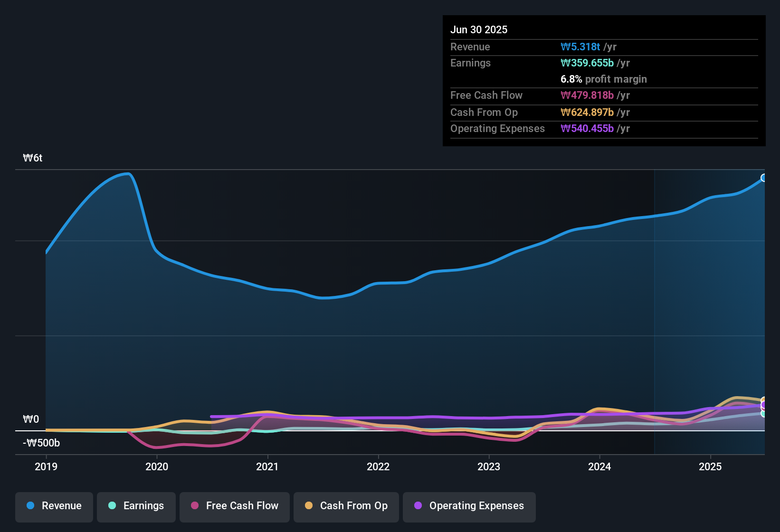The image size is (780, 532).
Task: Toggle the Revenue series visibility
Action: point(54,506)
